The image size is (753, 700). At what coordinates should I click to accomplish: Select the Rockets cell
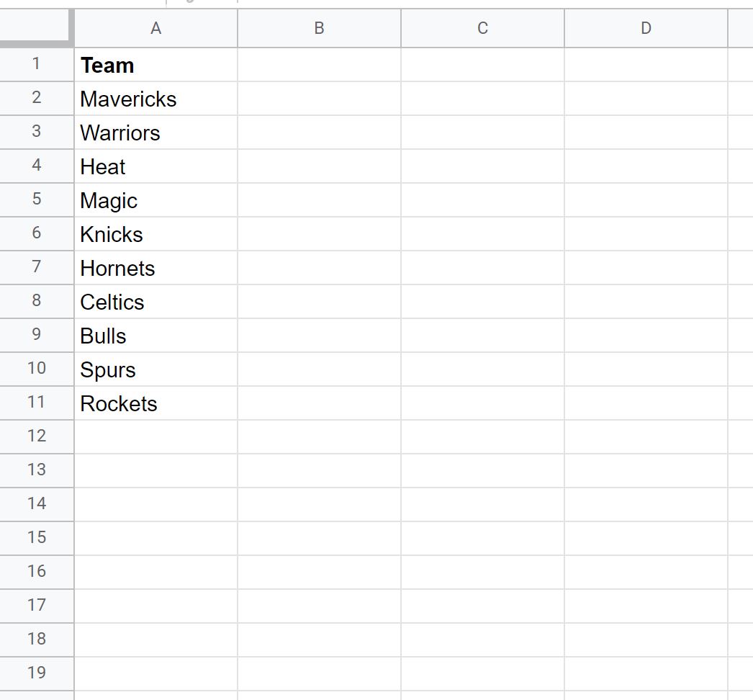156,403
